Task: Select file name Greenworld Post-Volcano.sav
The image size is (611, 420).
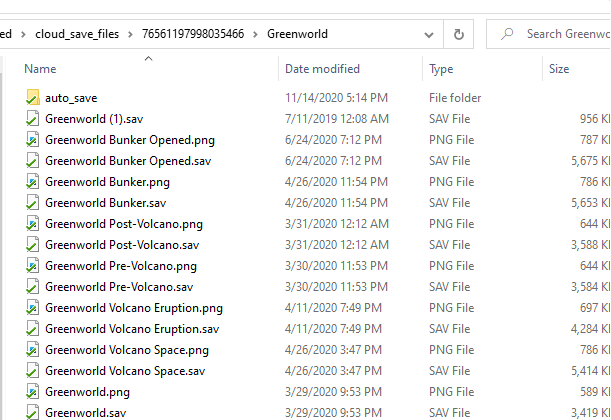Action: (122, 245)
